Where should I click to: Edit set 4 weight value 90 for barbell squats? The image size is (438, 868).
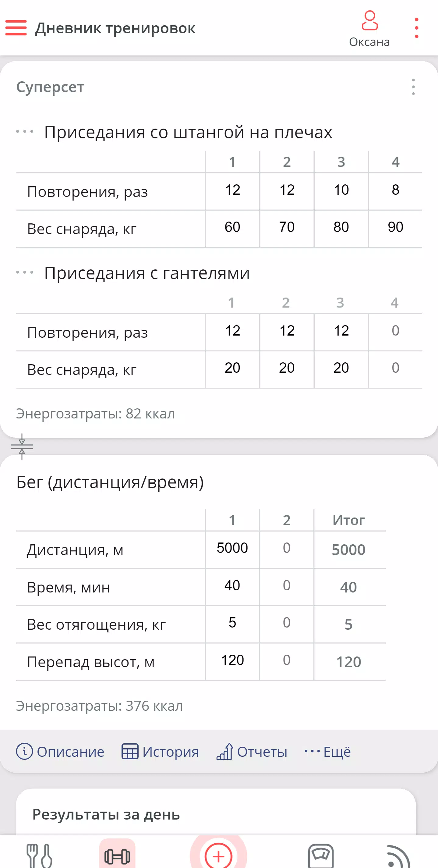pos(395,227)
